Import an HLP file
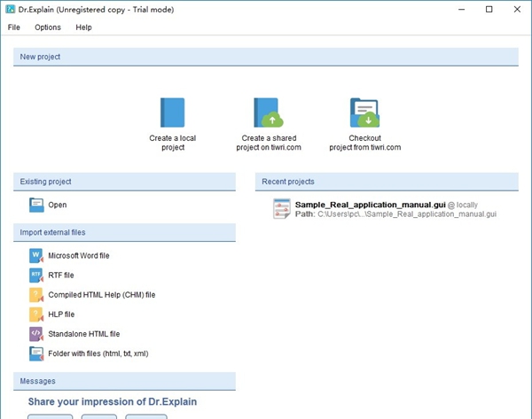 [61, 314]
